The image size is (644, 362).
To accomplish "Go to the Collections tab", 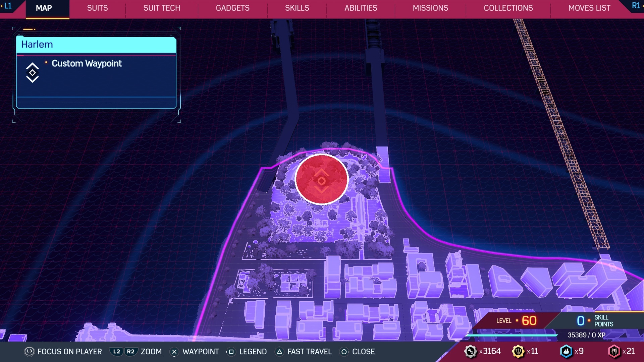I will (508, 8).
